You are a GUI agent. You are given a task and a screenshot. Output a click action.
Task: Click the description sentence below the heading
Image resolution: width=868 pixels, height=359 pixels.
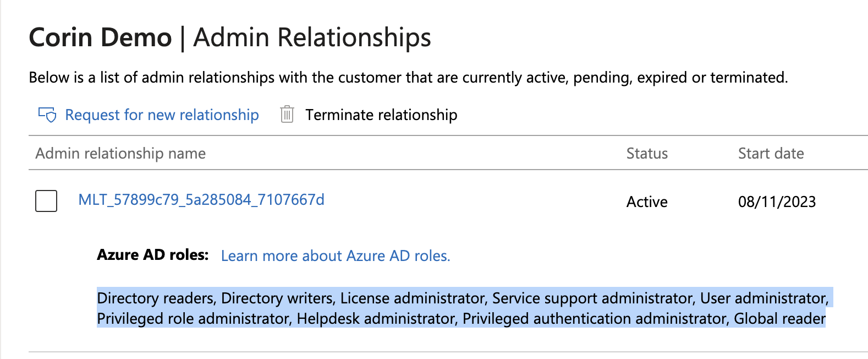[408, 77]
